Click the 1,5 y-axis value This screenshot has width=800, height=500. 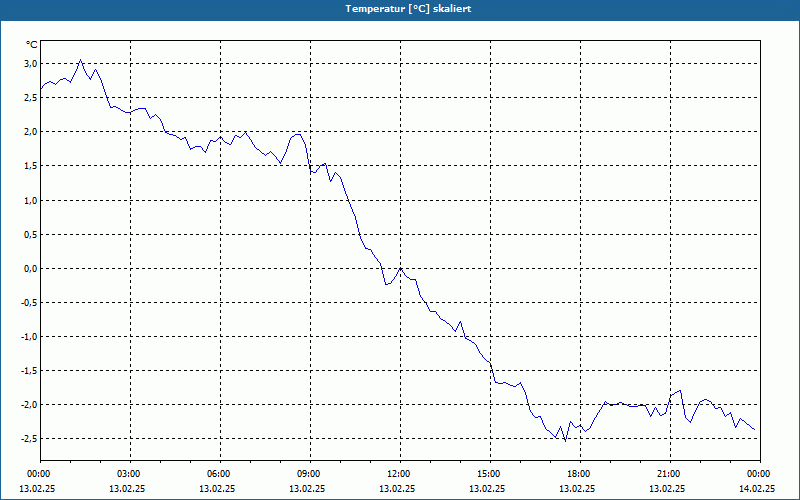tap(31, 166)
